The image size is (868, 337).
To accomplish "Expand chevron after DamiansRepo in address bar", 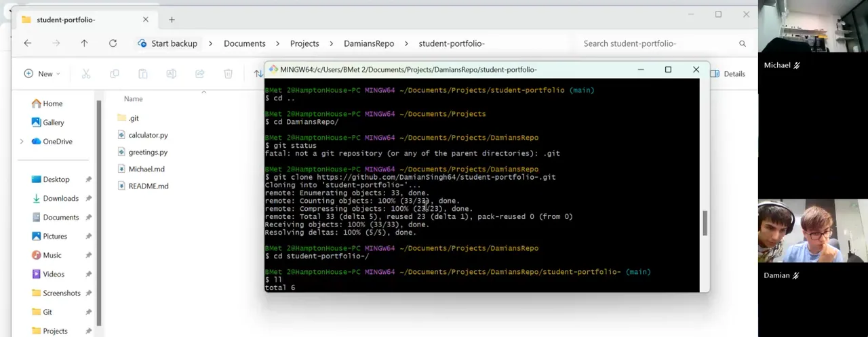I will click(406, 43).
